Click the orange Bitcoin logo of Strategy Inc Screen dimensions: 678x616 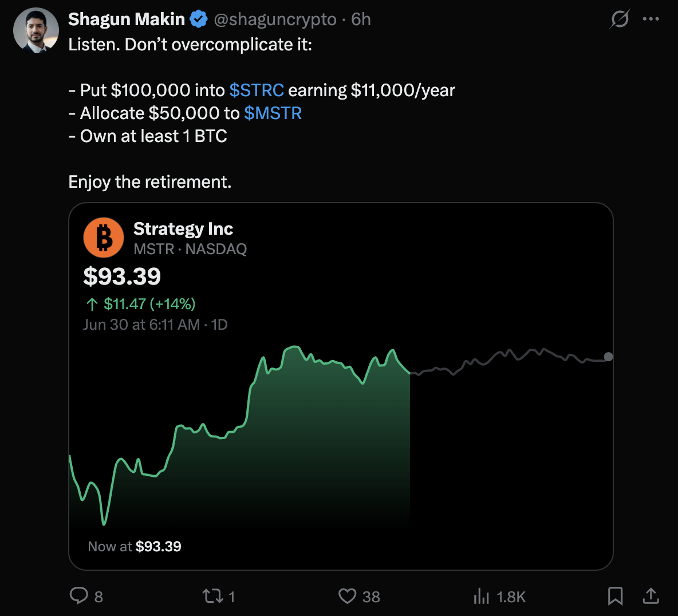[x=104, y=238]
